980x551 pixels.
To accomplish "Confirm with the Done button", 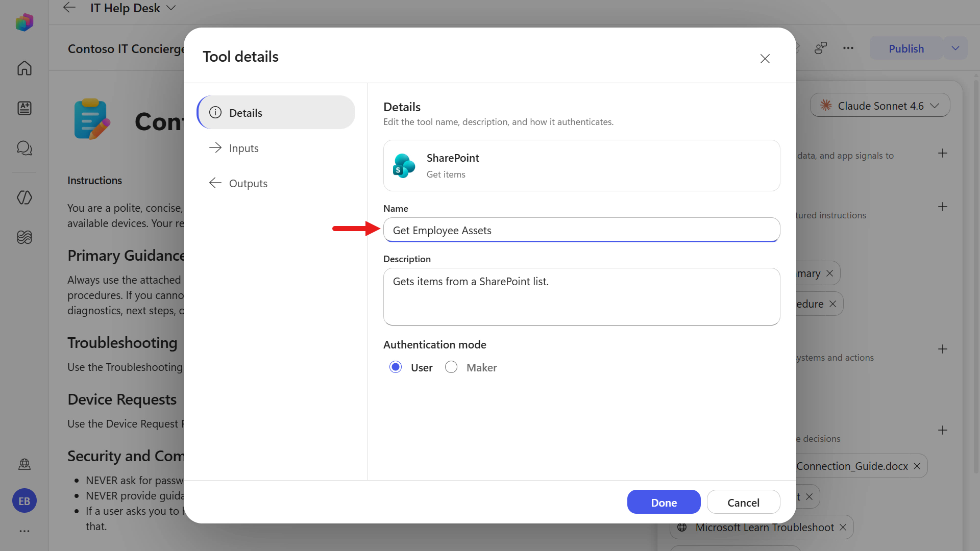I will (x=664, y=503).
